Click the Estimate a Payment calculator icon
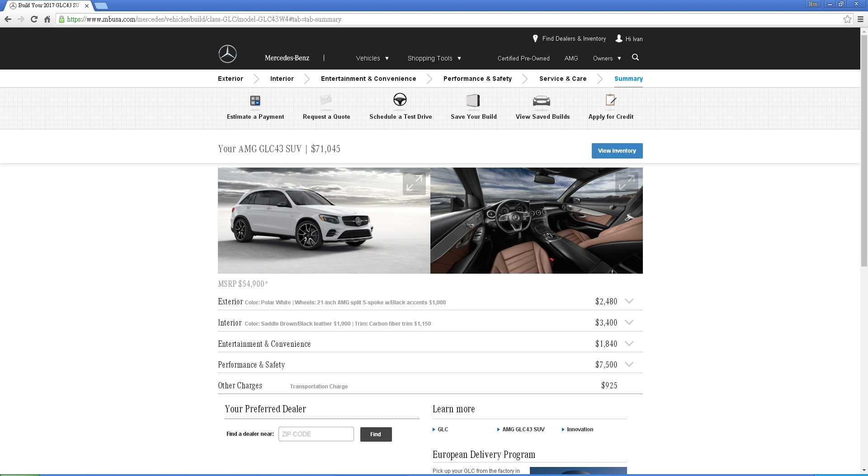This screenshot has width=868, height=476. pos(255,101)
